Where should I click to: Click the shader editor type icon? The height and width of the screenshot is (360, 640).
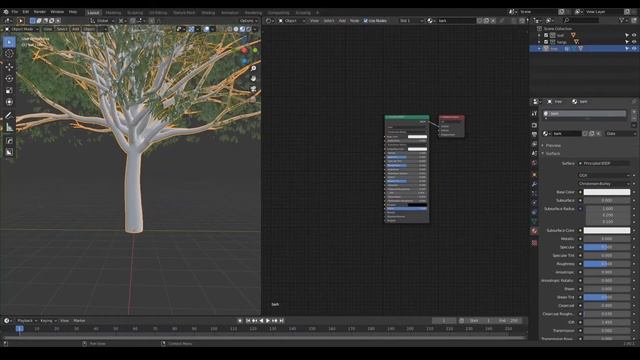tap(269, 20)
